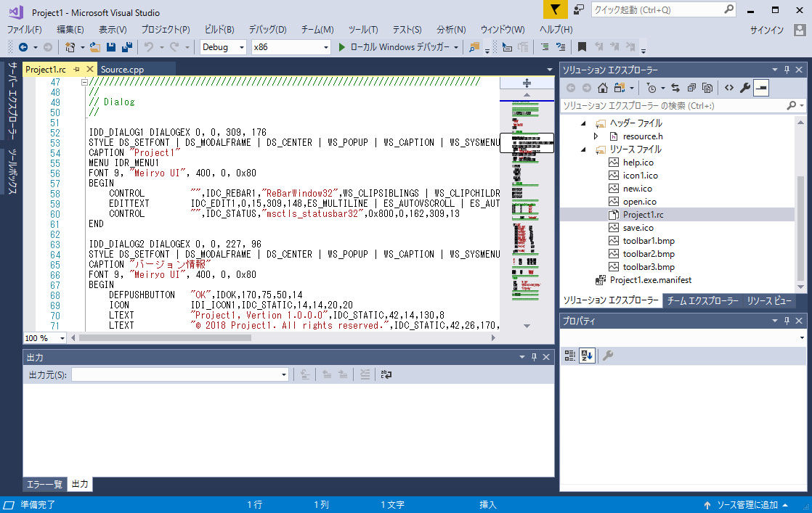Click the wrench Properties icon in Solution Explorer
812x513 pixels.
[x=744, y=88]
